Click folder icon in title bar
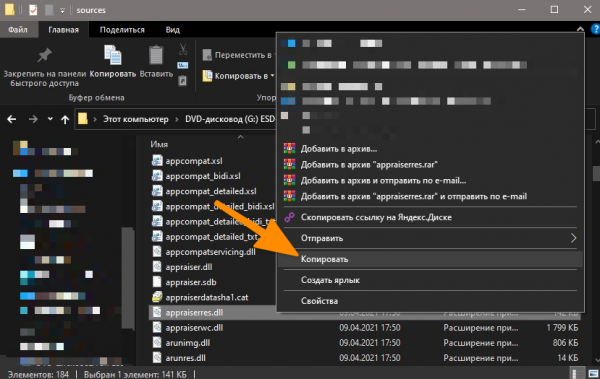The height and width of the screenshot is (379, 600). (10, 10)
